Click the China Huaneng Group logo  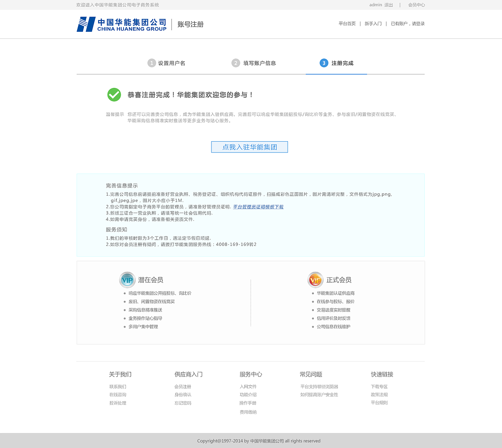coord(121,24)
